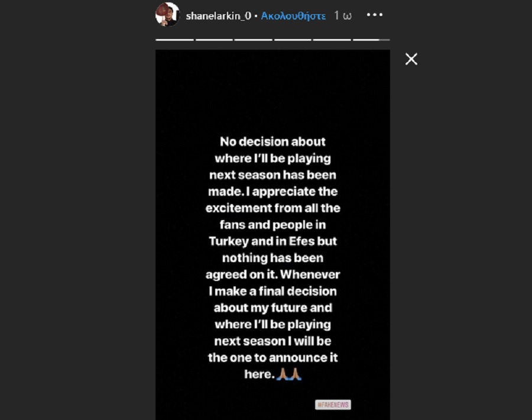532x420 pixels.
Task: Jump to the first story progress segment
Action: (174, 40)
